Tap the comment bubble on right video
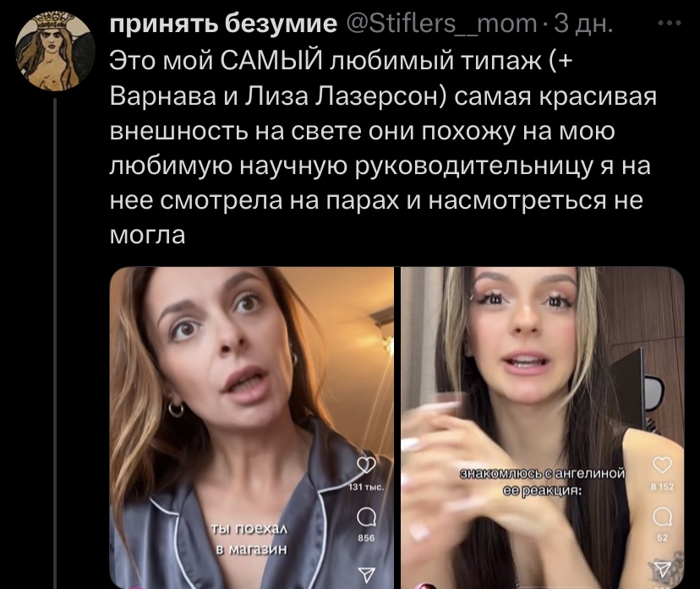The width and height of the screenshot is (700, 589). point(662,516)
